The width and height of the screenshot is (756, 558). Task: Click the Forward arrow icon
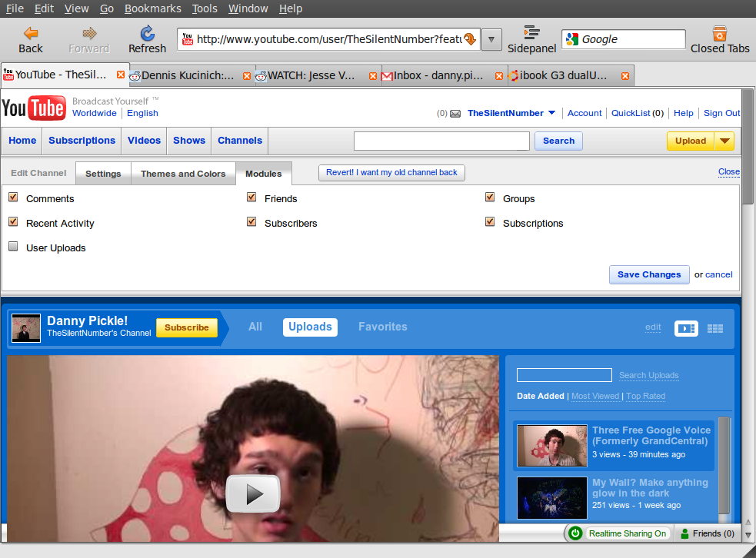[89, 33]
